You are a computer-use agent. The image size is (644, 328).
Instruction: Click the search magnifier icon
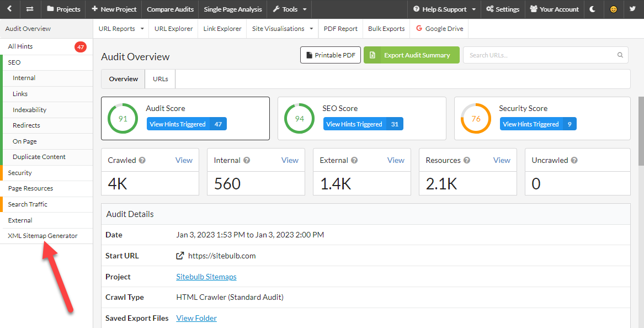(x=620, y=55)
